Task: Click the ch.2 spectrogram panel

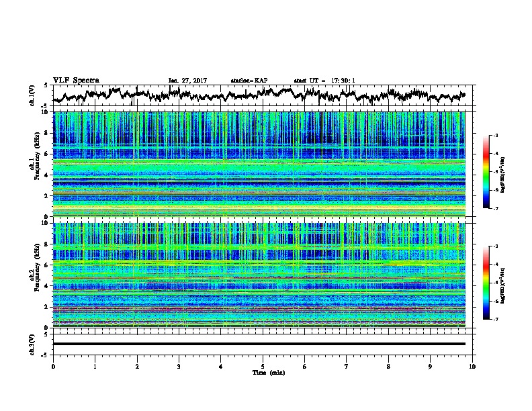Action: [x=259, y=275]
